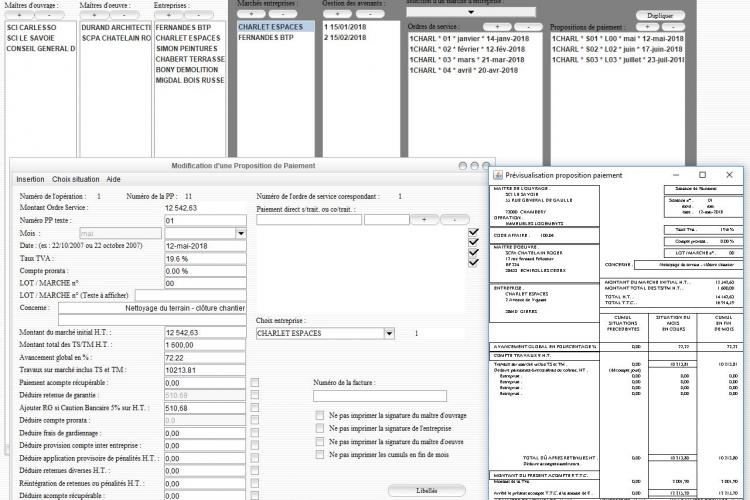This screenshot has height=500, width=750.
Task: Select proposition S01 L00 mai 12-mai-2018
Action: point(618,39)
